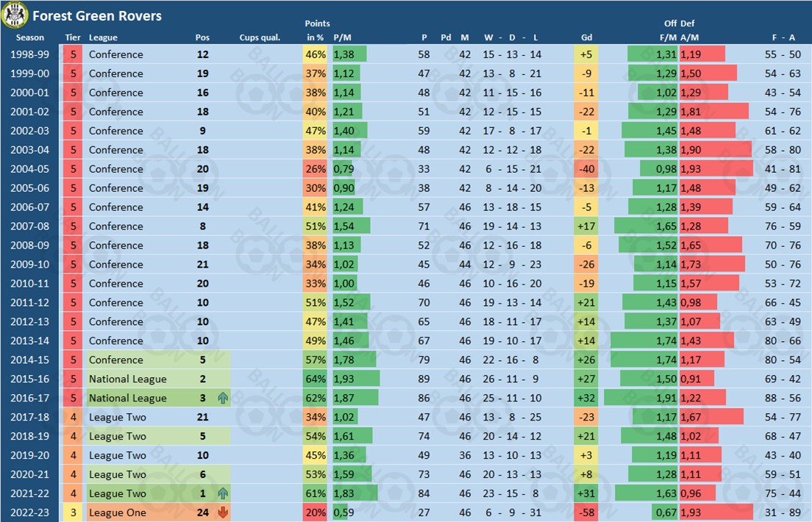Click the F - A column header
The width and height of the screenshot is (812, 522).
tap(783, 37)
